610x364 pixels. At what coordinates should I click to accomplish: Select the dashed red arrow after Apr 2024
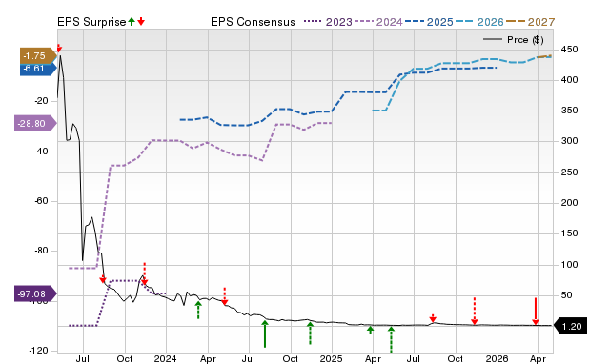(x=225, y=296)
